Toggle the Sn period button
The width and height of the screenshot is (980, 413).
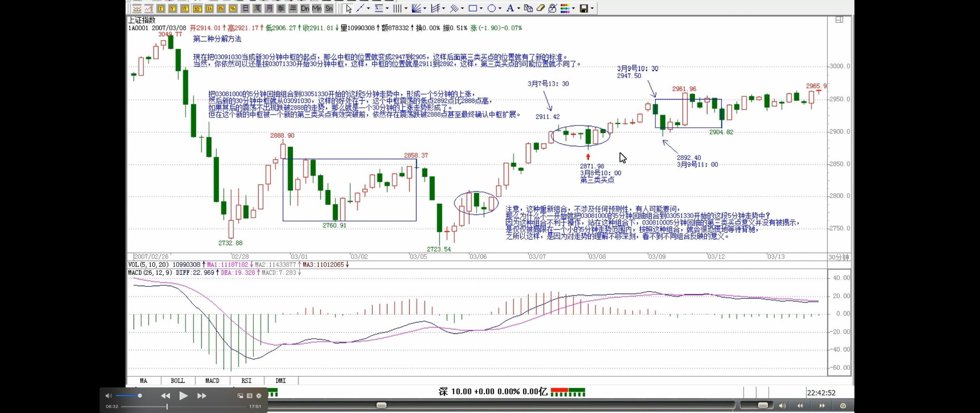pos(329,8)
